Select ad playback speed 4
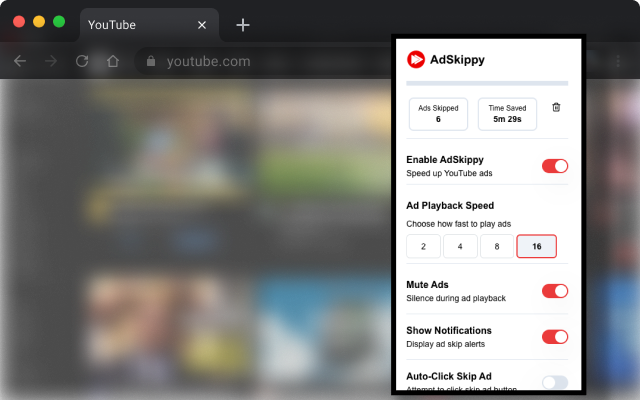Screen dimensions: 640x400 (x=460, y=246)
